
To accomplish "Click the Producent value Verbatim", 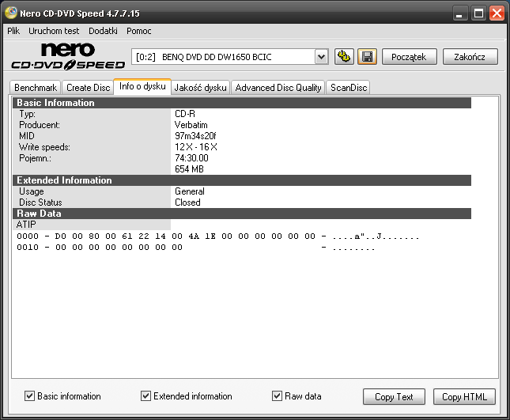I will point(191,125).
